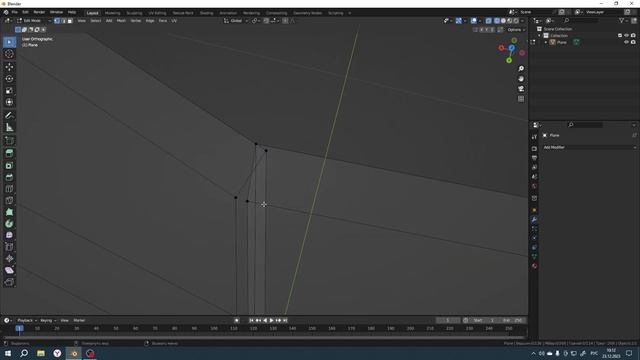The height and width of the screenshot is (360, 640).
Task: Click the zoom view magnifier icon in viewport
Action: [521, 69]
